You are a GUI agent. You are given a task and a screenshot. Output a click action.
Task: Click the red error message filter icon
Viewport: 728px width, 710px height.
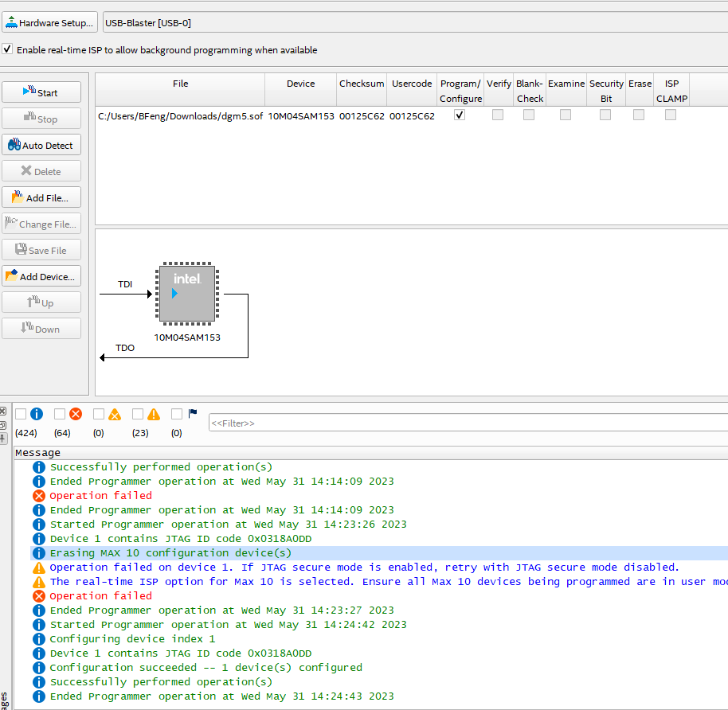[x=76, y=414]
